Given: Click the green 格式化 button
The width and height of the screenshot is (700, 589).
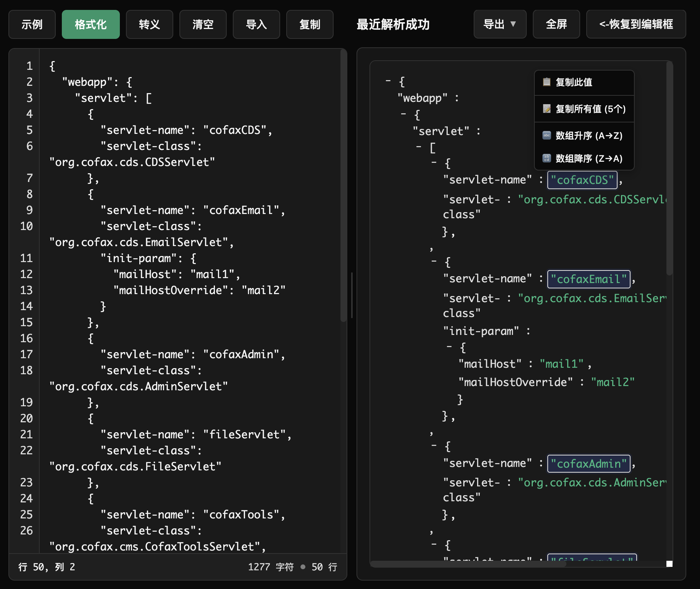Looking at the screenshot, I should (91, 24).
